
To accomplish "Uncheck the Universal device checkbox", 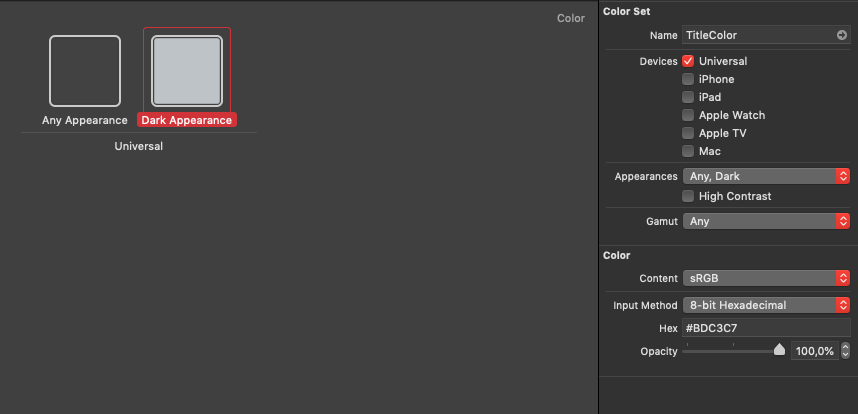I will [688, 61].
